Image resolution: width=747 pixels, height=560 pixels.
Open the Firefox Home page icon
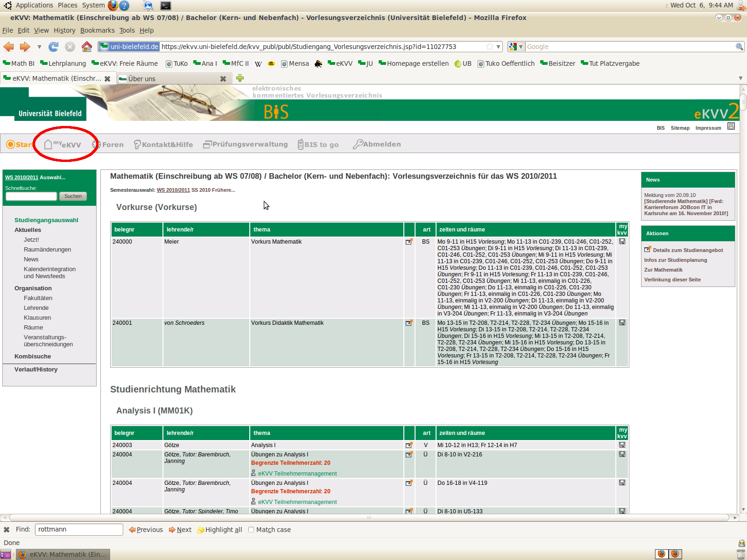(86, 47)
